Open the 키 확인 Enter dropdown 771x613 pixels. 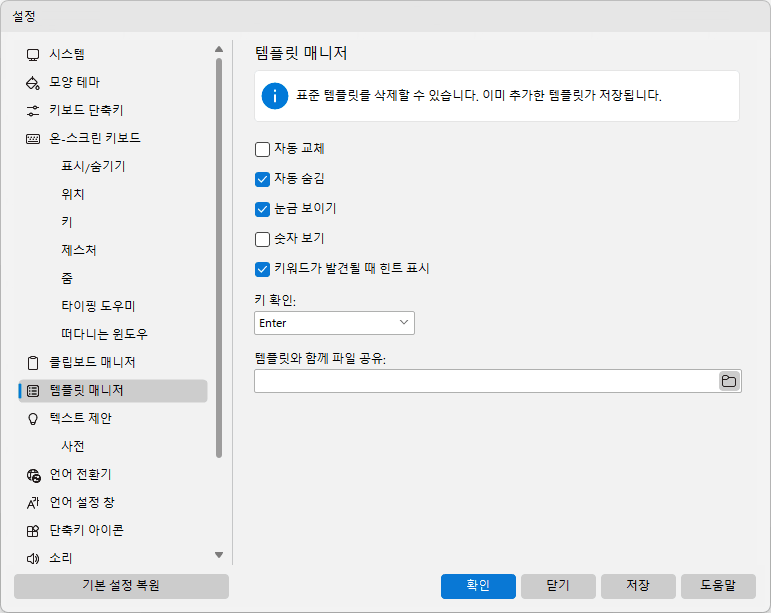pyautogui.click(x=334, y=323)
